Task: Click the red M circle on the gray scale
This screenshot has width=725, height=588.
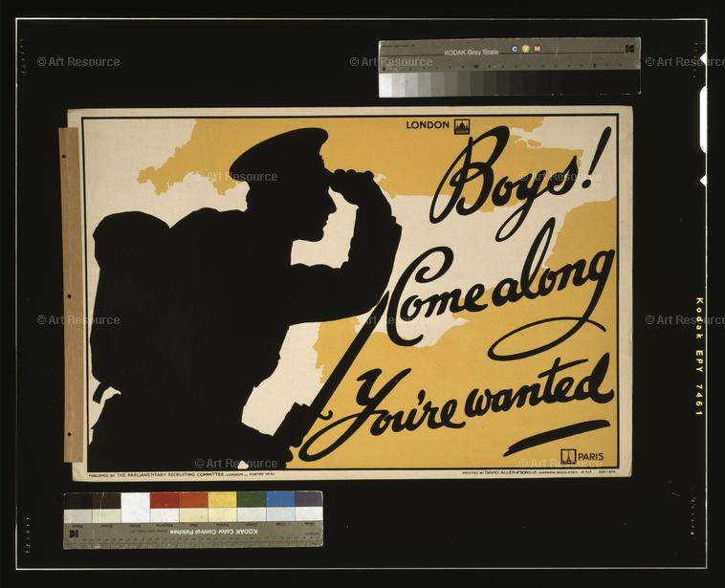Action: click(x=538, y=49)
